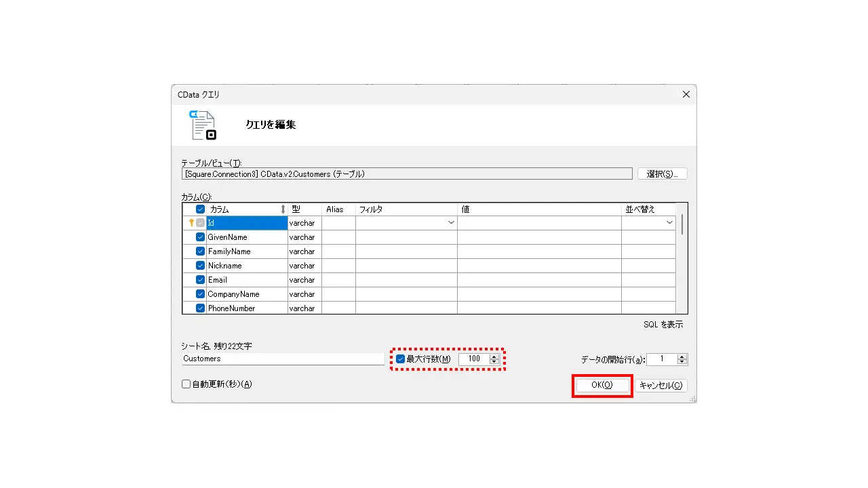868x488 pixels.
Task: Click the column list vertical scrollbar
Action: [682, 258]
